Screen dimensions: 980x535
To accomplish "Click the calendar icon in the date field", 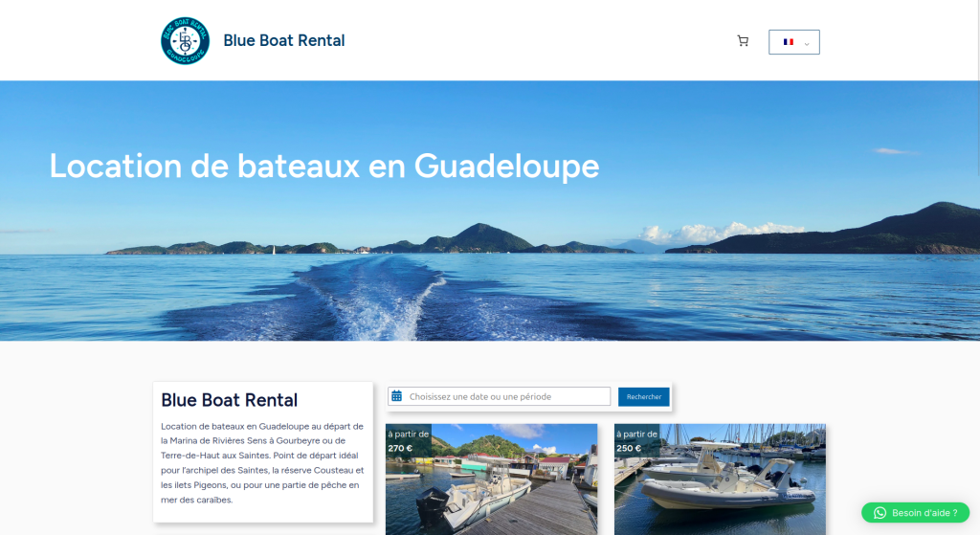I will coord(397,396).
